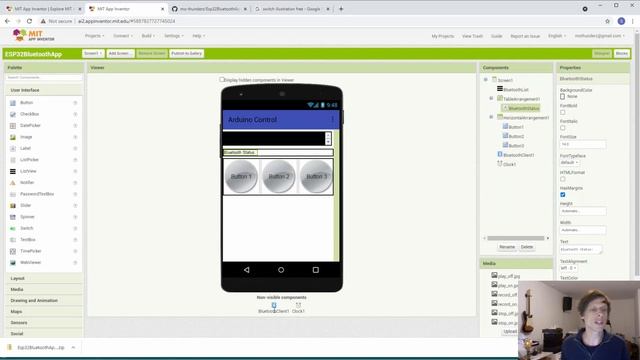Switch to the GitHub Esp32Bluetooth browser tab
This screenshot has width=640, height=360.
click(x=209, y=9)
